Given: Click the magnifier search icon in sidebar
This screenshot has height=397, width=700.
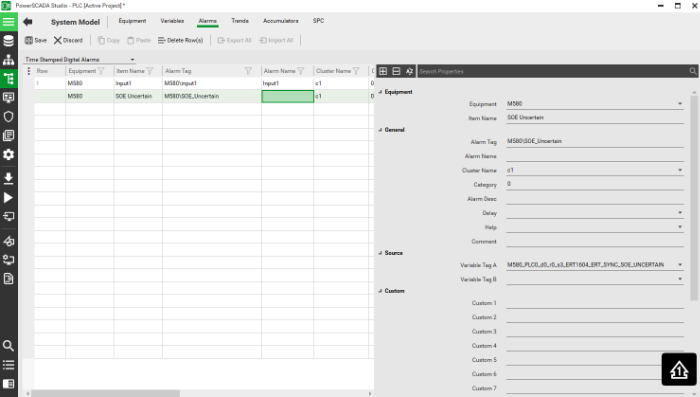Looking at the screenshot, I should point(8,346).
